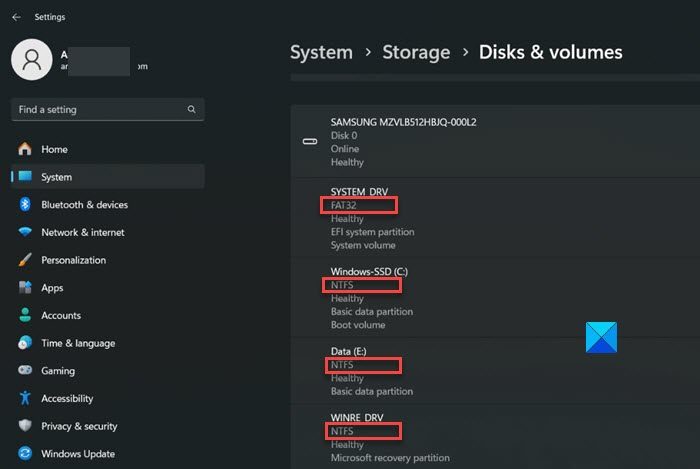Select the System category label
The image size is (700, 469).
point(56,177)
